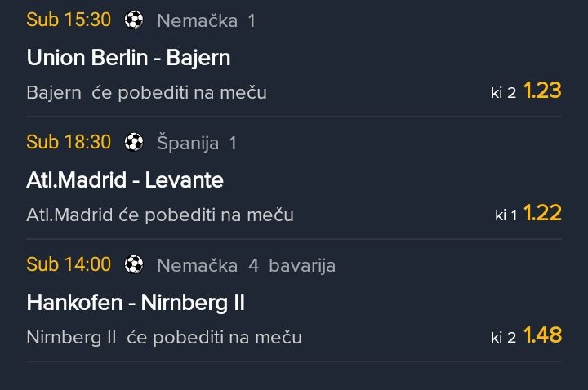Click the Nirnberg II će pobediti na meču text
Viewport: 588px width, 390px height.
163,337
